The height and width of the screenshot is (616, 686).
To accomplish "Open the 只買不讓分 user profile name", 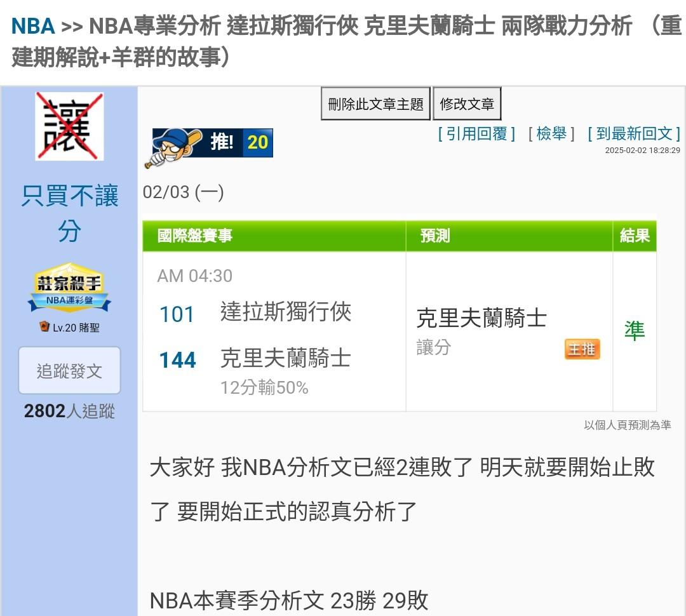I will pos(70,213).
